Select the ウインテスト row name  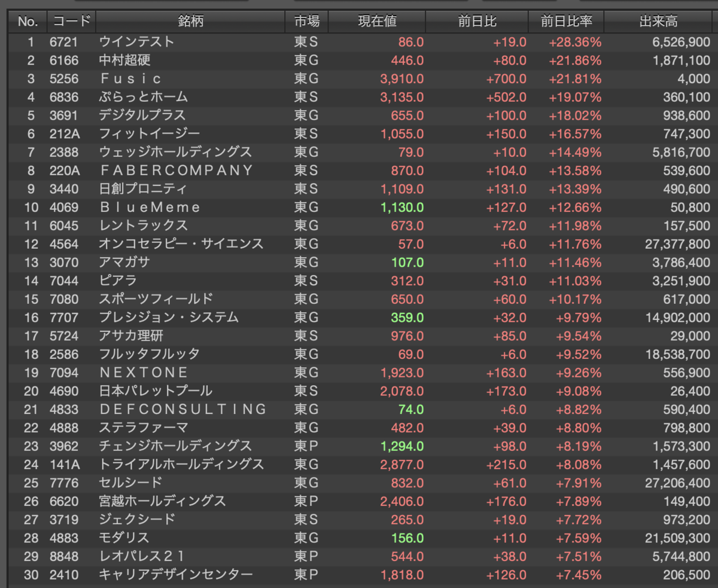pos(136,42)
